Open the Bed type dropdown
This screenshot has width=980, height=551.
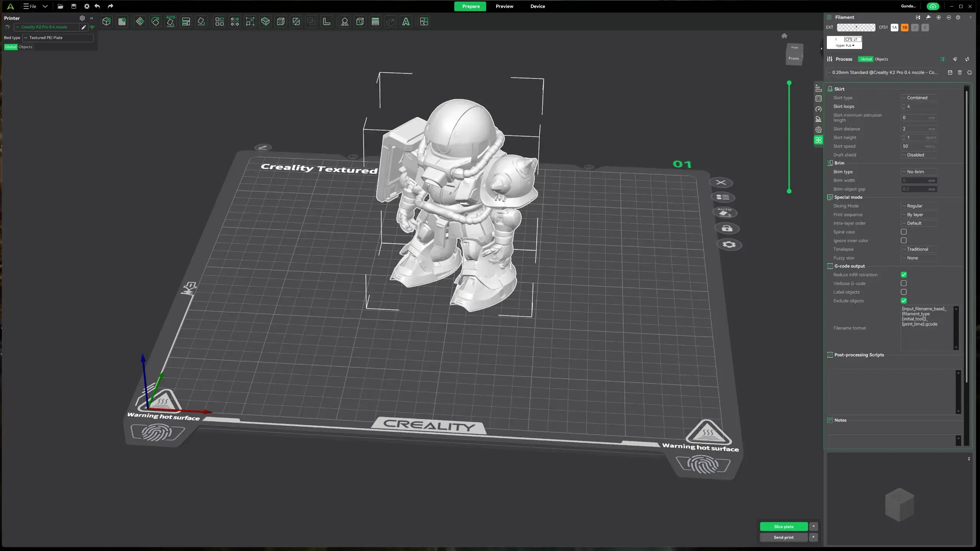click(x=58, y=37)
